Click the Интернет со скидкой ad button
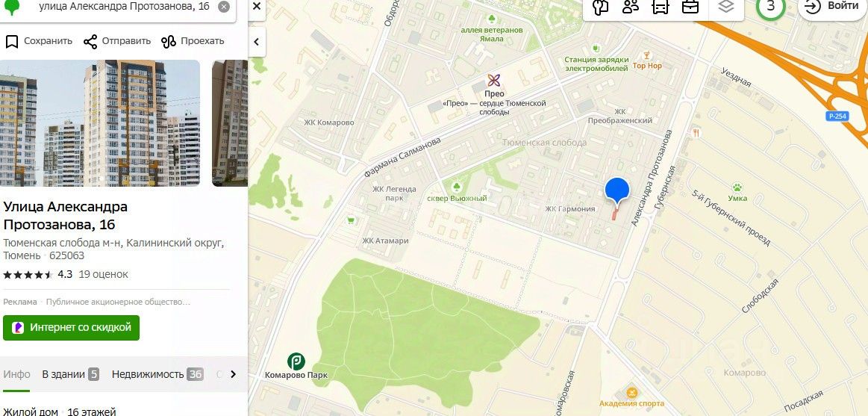Viewport: 868px width, 416px height. [72, 327]
